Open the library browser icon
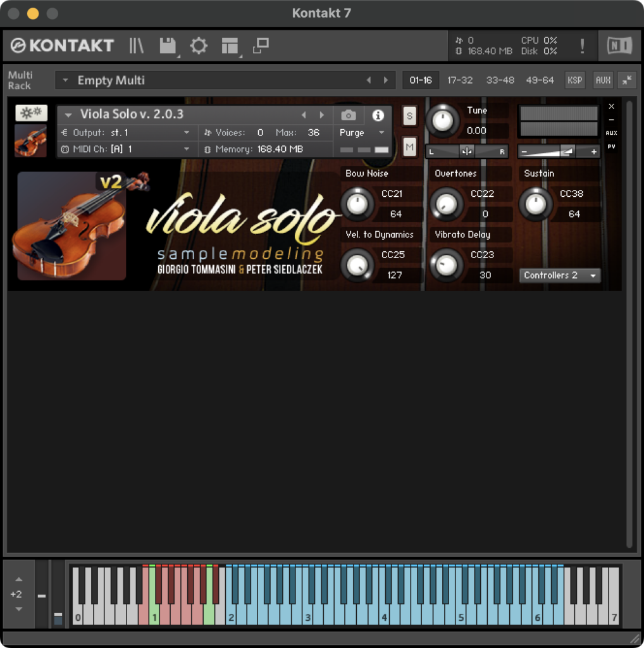Screen dimensions: 644x648 [x=136, y=46]
